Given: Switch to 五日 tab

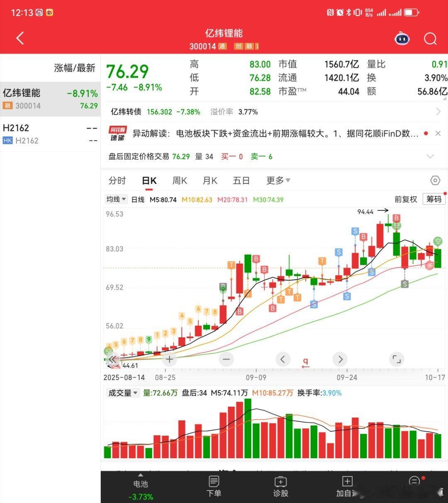Looking at the screenshot, I should 241,181.
